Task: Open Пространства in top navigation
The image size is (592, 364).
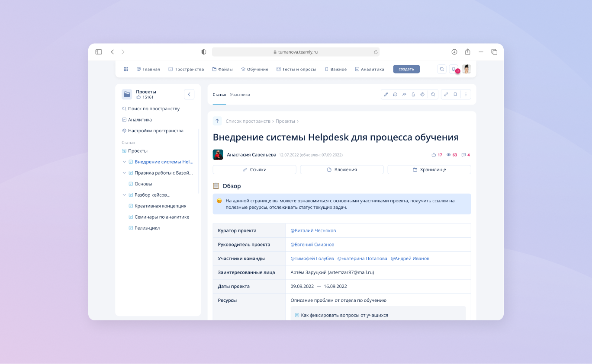Action: (186, 69)
